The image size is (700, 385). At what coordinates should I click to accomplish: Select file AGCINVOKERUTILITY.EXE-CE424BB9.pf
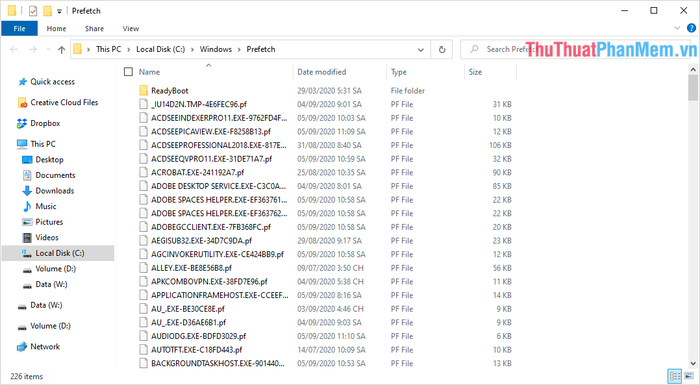[217, 254]
